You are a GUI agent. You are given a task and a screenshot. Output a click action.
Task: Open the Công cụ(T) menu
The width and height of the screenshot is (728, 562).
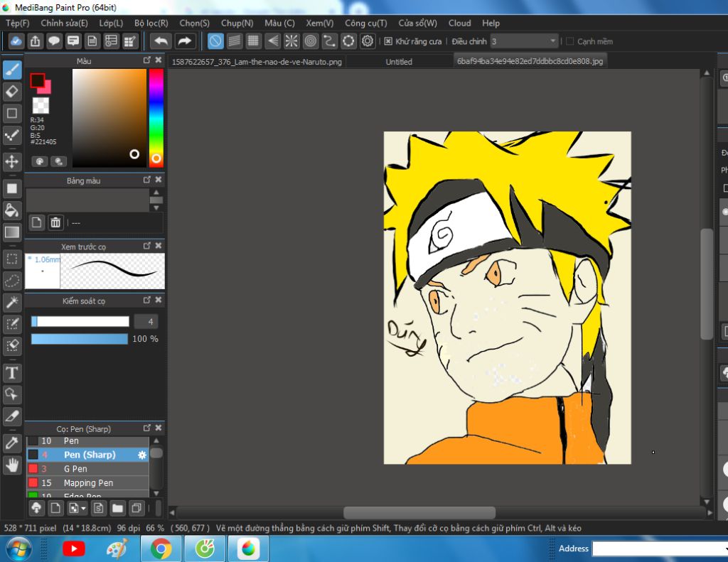(366, 23)
